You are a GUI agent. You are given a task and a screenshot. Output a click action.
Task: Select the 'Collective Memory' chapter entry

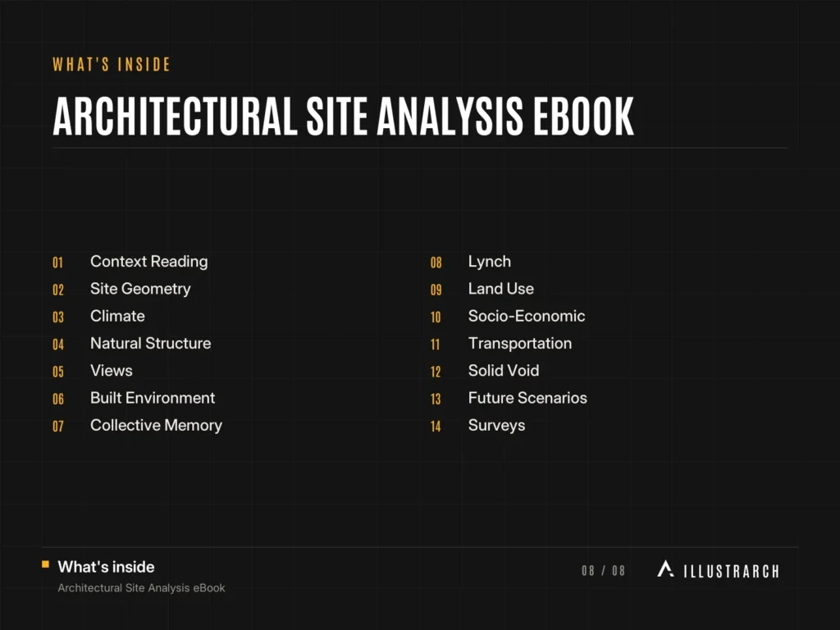pyautogui.click(x=156, y=426)
